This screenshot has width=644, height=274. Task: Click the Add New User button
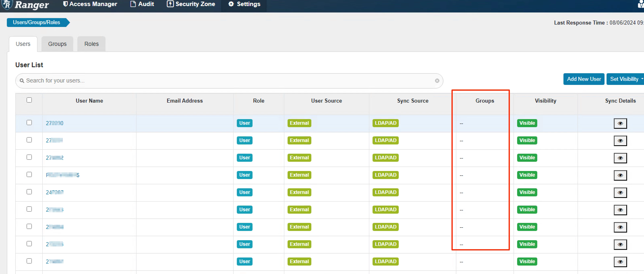pos(584,79)
